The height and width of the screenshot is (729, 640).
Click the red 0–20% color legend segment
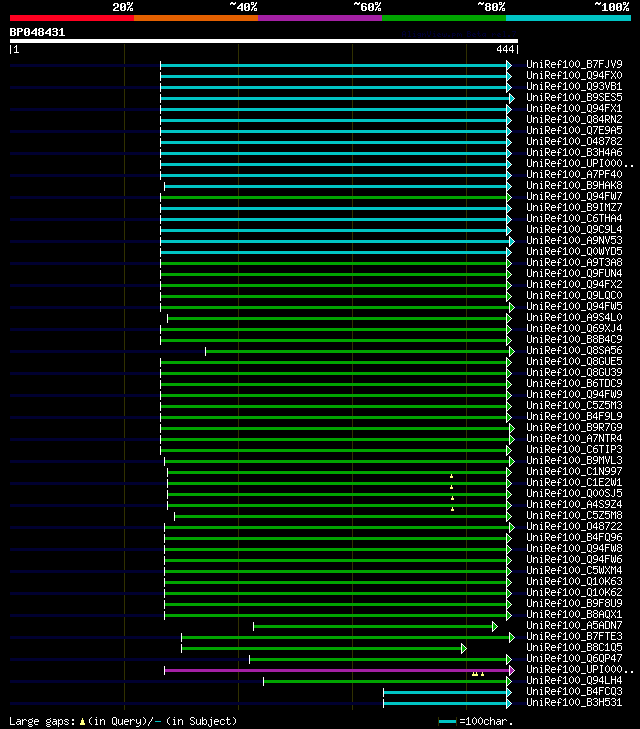(72, 18)
